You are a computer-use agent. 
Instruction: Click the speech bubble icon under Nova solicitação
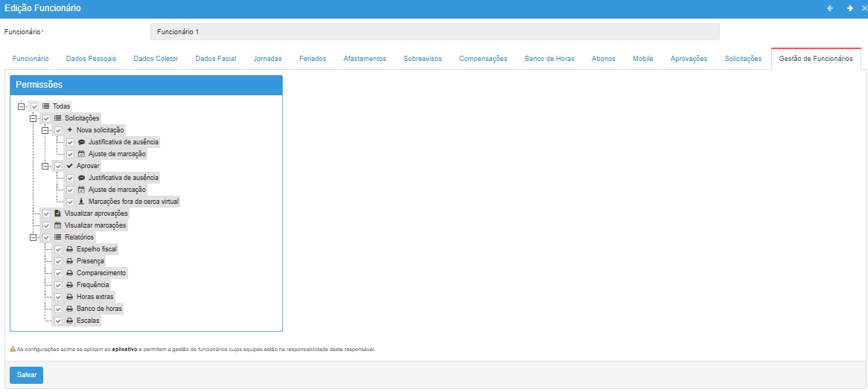[81, 142]
